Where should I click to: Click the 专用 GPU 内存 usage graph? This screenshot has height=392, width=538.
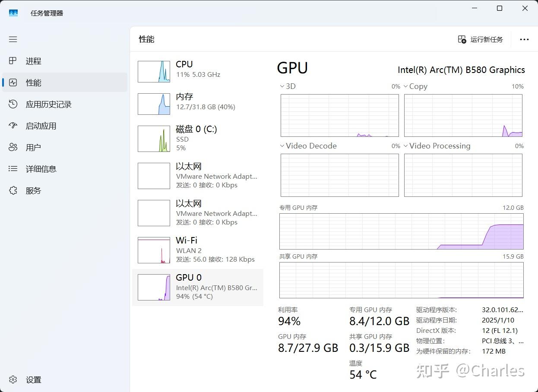[x=402, y=232]
